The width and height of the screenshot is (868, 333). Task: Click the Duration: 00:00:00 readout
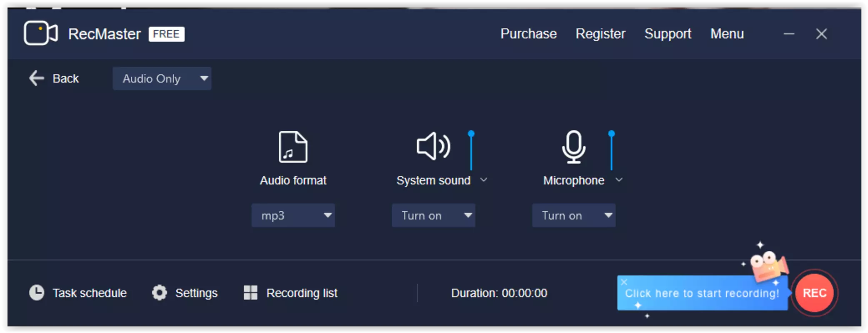(x=499, y=293)
